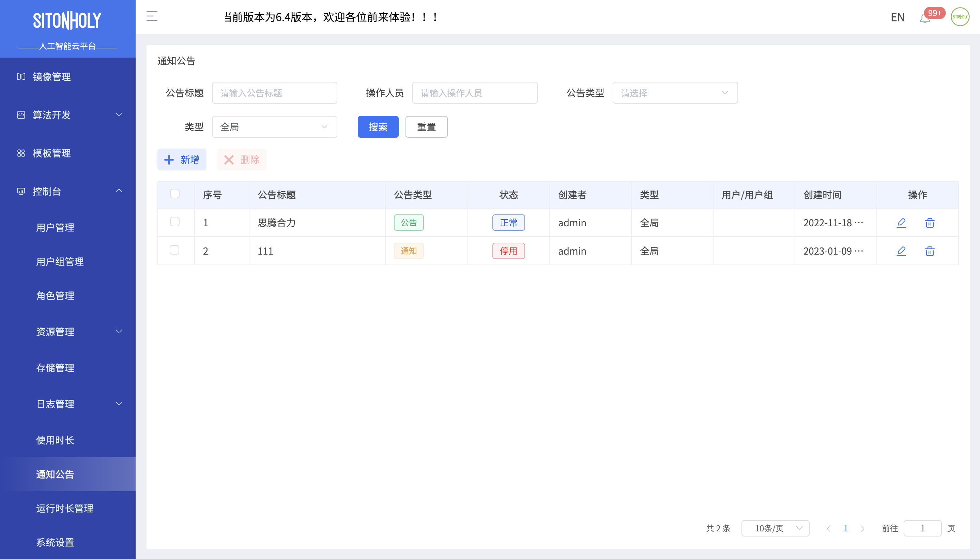Open 镜像管理 menu item
The height and width of the screenshot is (559, 980).
tap(67, 77)
